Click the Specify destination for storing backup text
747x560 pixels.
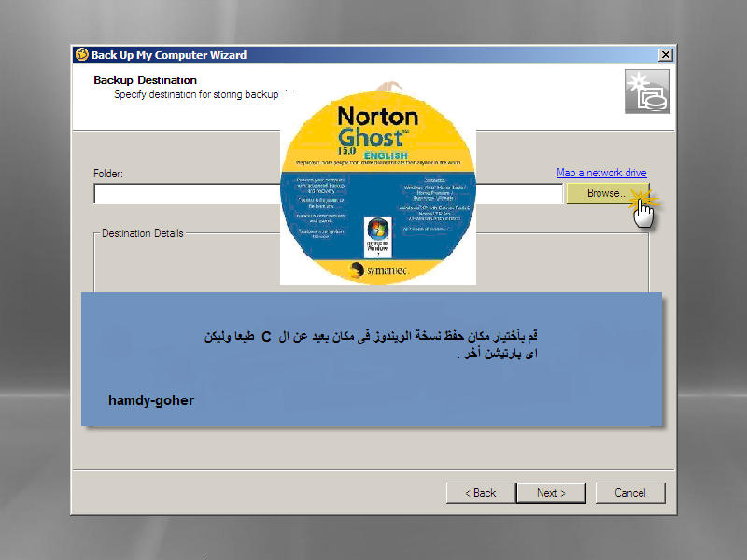pyautogui.click(x=196, y=94)
